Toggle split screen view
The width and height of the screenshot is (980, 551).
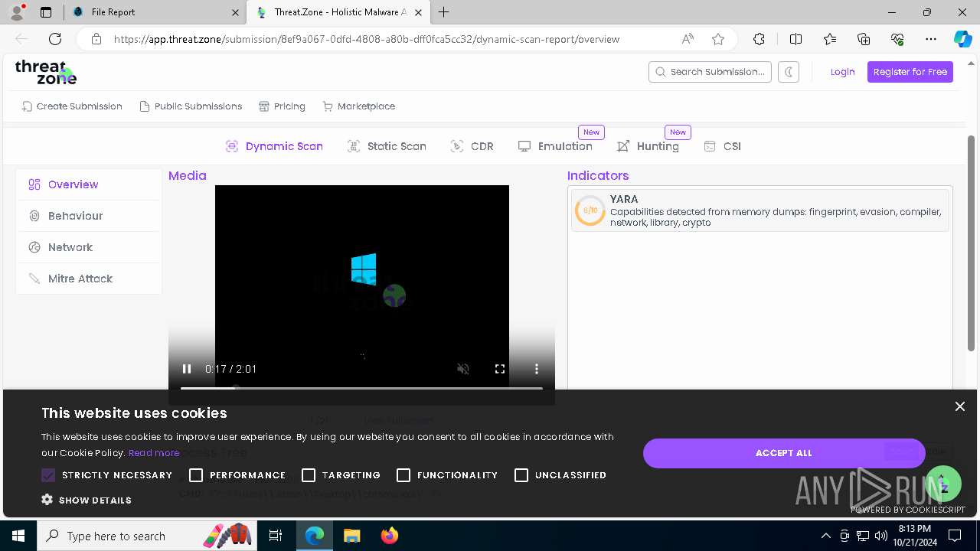tap(795, 39)
